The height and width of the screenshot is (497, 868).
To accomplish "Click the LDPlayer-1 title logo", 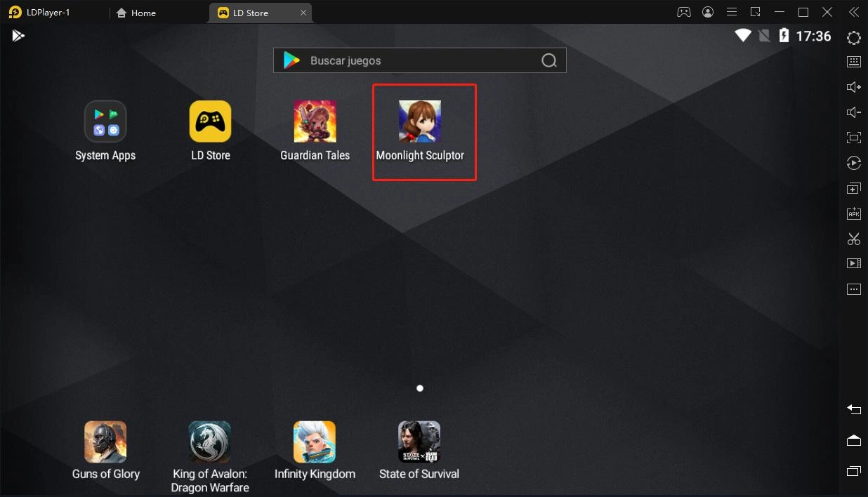I will tap(15, 12).
